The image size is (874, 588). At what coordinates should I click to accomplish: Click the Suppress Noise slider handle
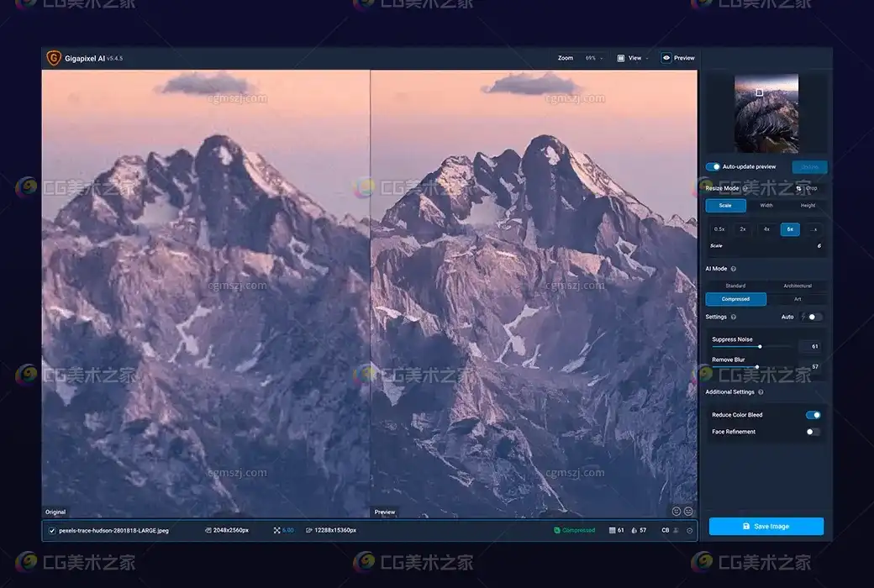point(760,346)
